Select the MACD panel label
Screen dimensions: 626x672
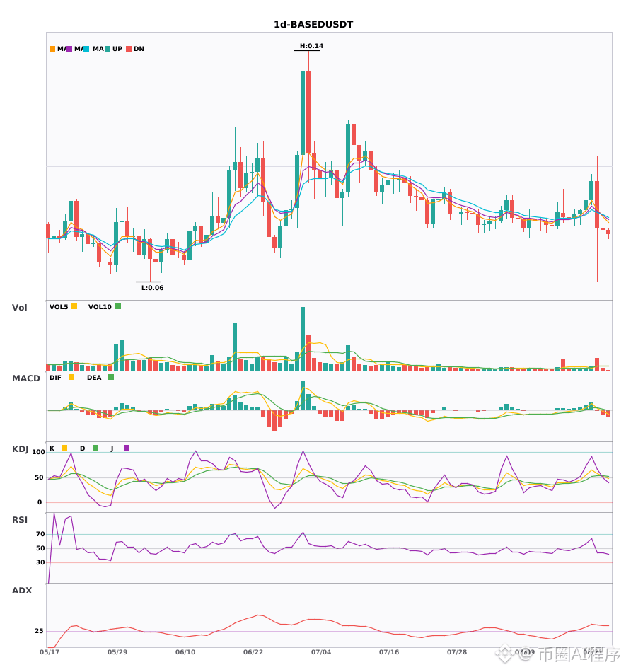26,378
